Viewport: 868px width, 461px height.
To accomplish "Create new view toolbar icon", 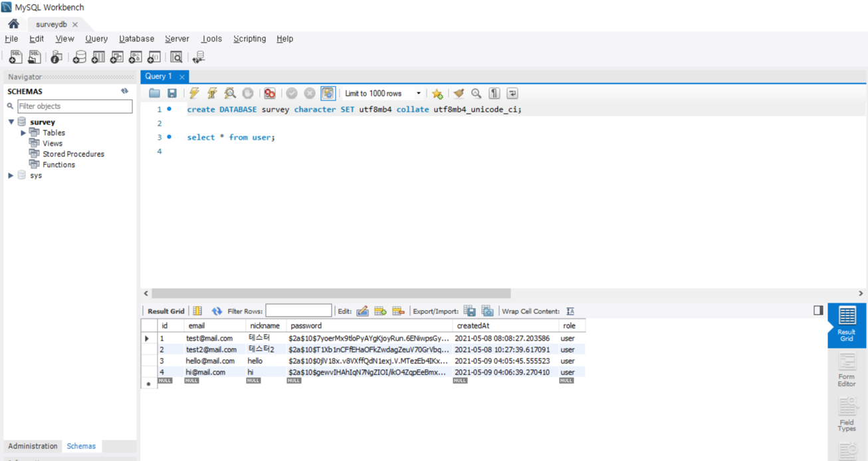I will coord(117,57).
